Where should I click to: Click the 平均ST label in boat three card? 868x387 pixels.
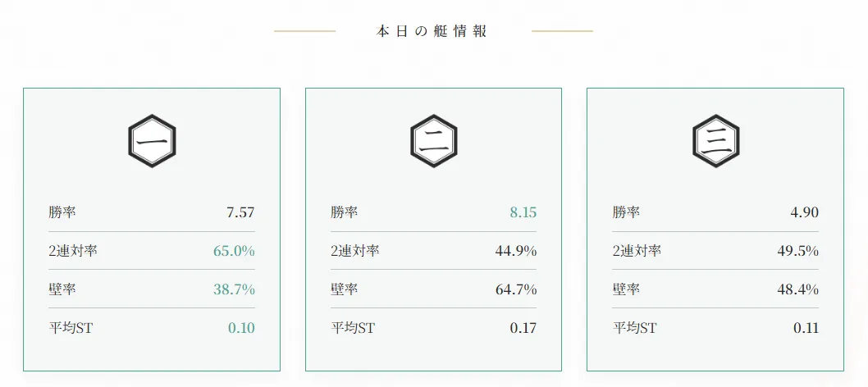[x=634, y=328]
